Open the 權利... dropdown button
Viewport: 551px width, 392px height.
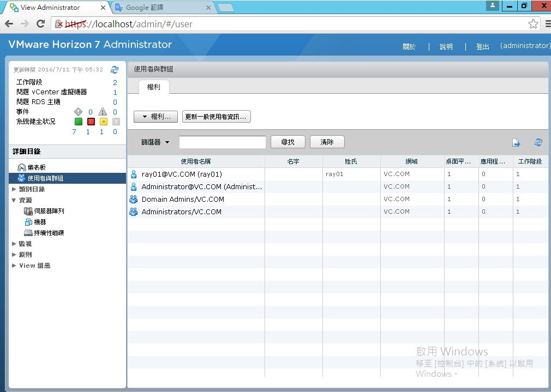coord(155,117)
